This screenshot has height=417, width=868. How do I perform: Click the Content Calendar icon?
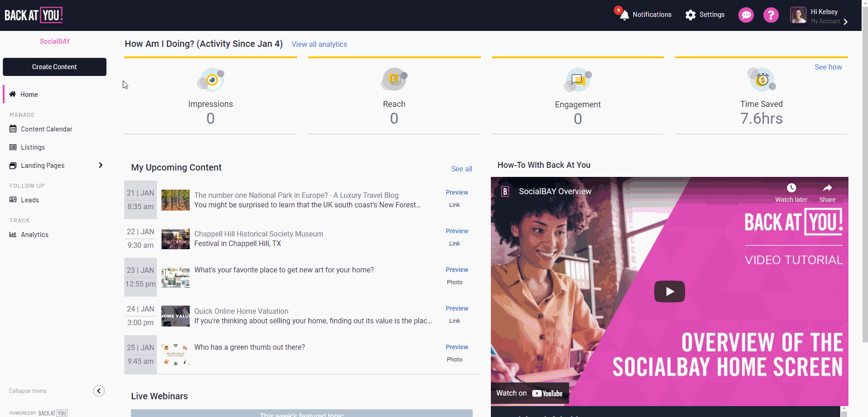(x=13, y=129)
